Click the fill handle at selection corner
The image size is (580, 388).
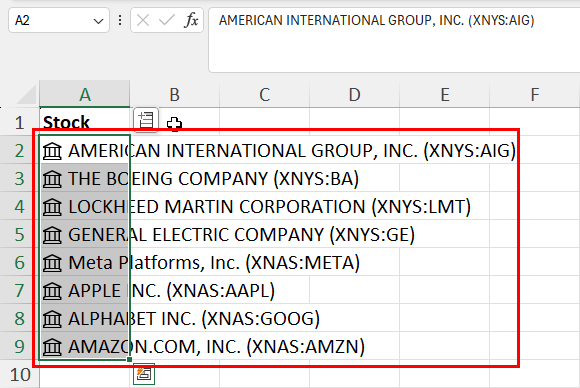tap(129, 359)
